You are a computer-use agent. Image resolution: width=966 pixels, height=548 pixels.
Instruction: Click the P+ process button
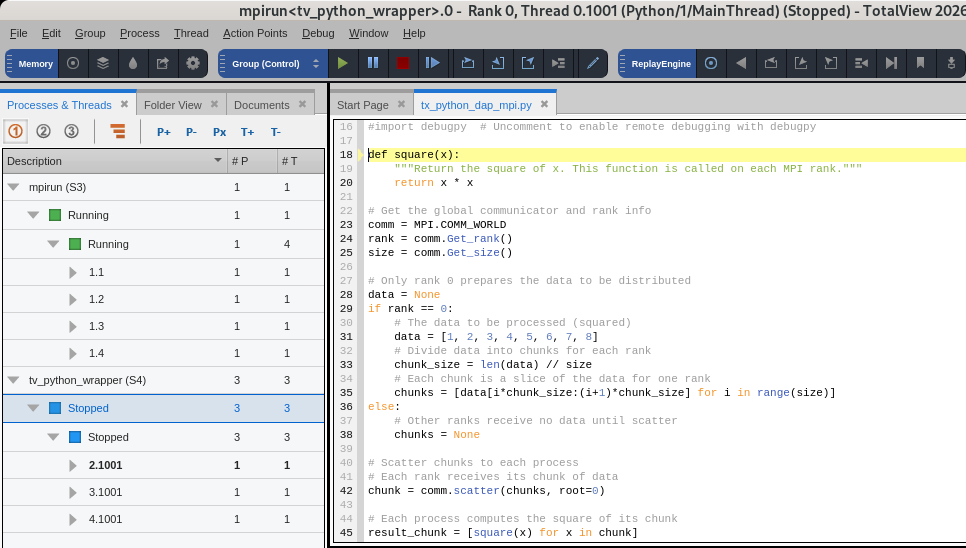tap(164, 132)
